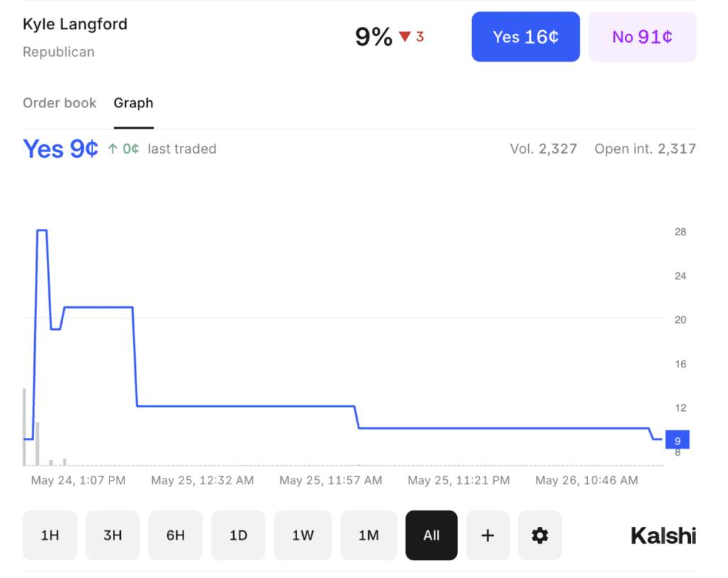
Task: Click the green up arrow next to 0¢
Action: [x=112, y=149]
